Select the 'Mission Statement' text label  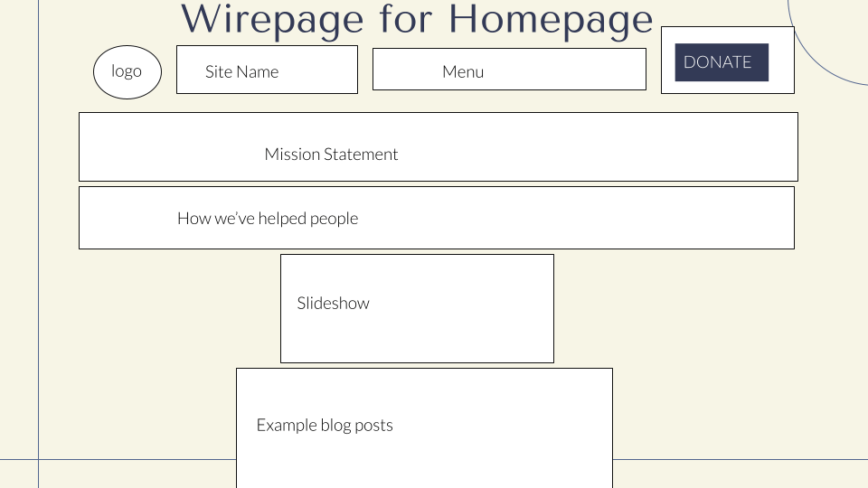(331, 155)
